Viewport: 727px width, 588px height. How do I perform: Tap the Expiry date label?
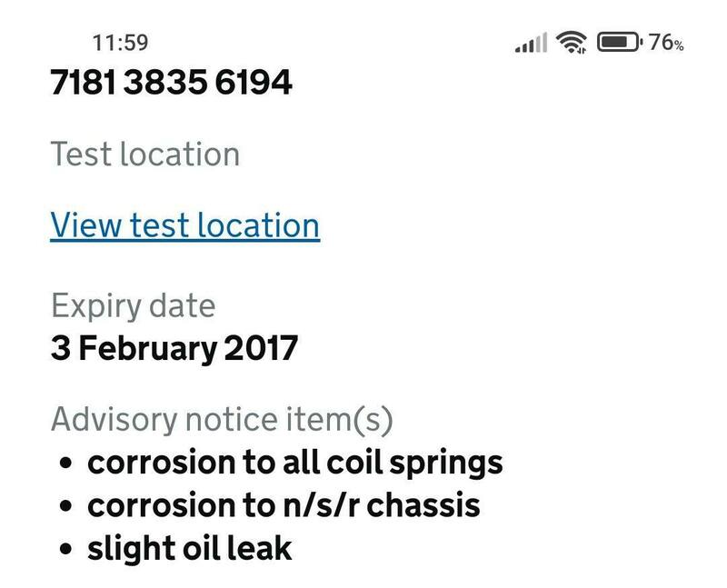[133, 305]
